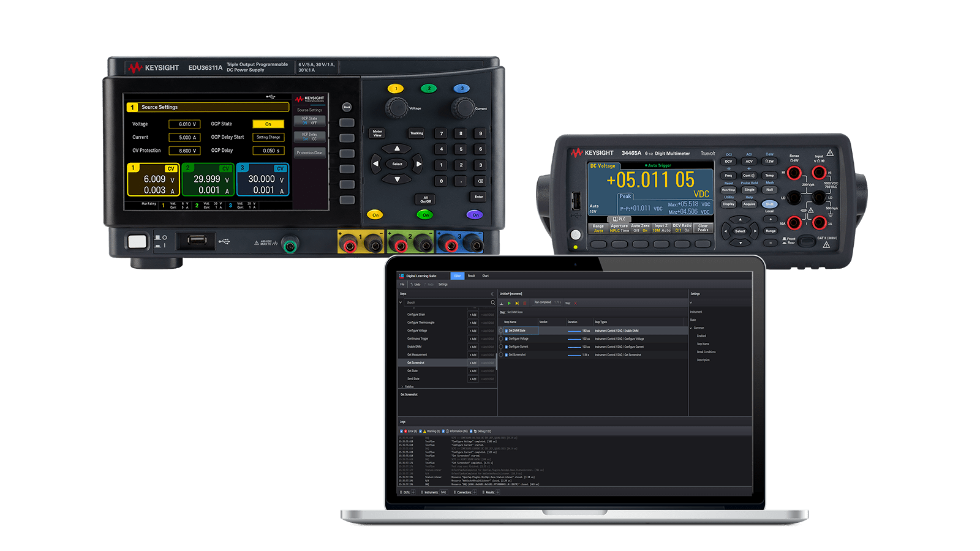The width and height of the screenshot is (980, 551).
Task: Click the green Run play icon
Action: [509, 303]
